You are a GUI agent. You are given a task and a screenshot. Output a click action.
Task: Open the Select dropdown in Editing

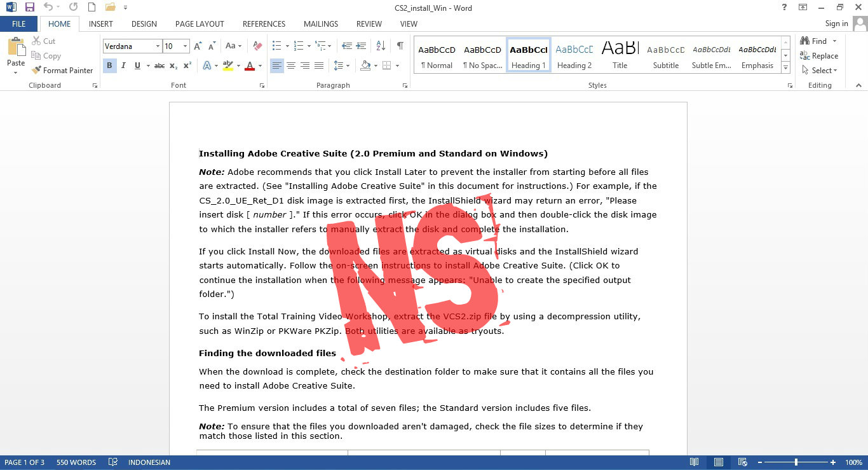[x=820, y=71]
